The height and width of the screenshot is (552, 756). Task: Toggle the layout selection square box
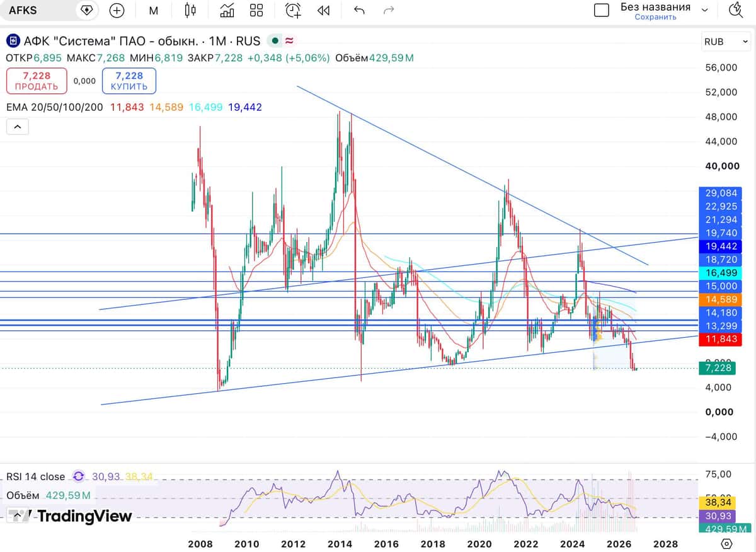(x=602, y=10)
